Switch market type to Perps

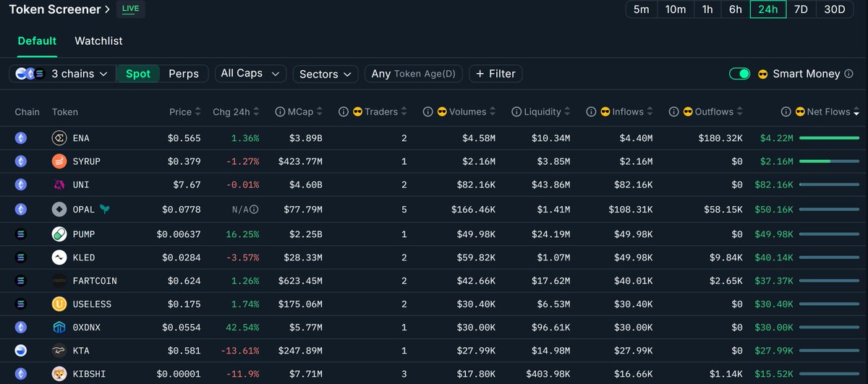point(184,74)
